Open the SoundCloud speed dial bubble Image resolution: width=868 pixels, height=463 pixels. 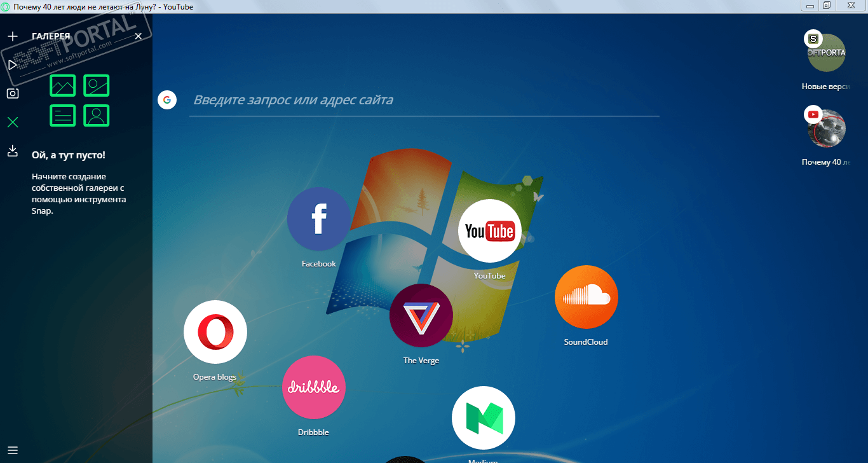[587, 297]
